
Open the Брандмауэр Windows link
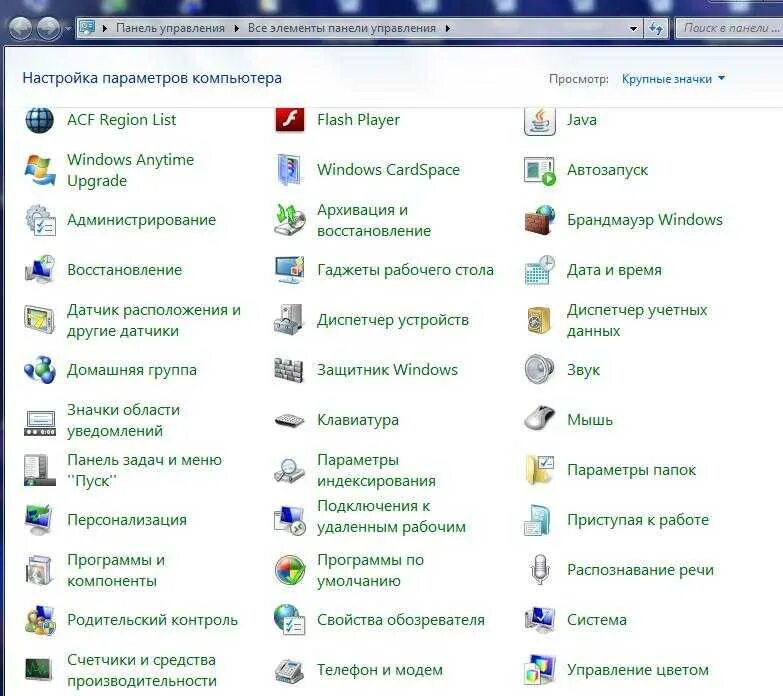coord(645,220)
